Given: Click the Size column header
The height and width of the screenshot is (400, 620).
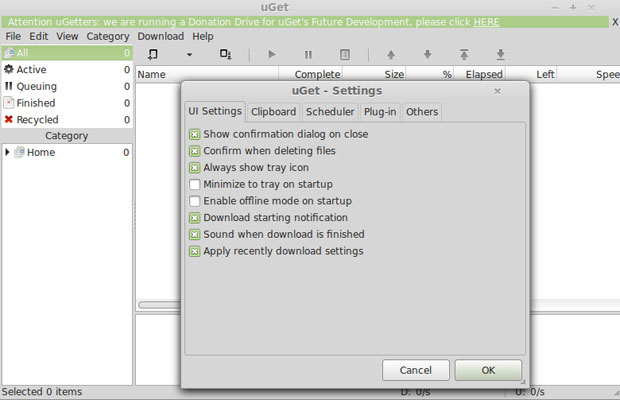Looking at the screenshot, I should click(374, 74).
